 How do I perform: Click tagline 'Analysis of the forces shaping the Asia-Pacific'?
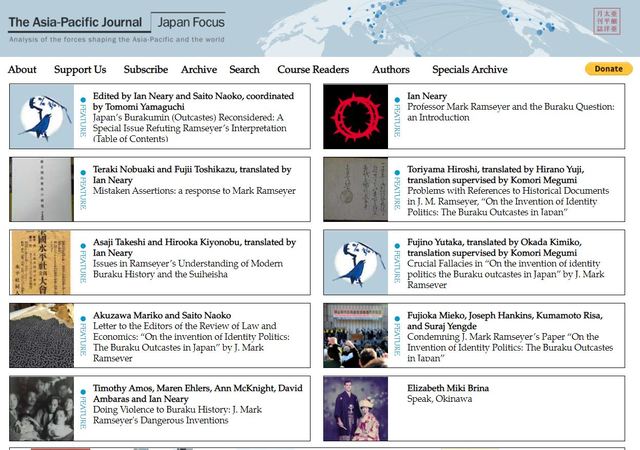[117, 40]
